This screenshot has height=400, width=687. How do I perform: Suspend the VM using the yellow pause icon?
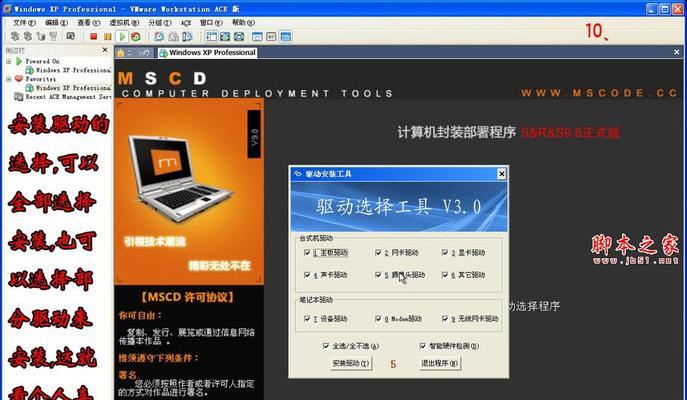(x=108, y=37)
